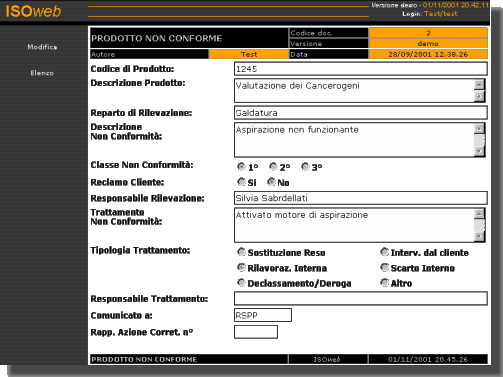Click the header timestamp 01/11/2001 20.42.11

(456, 5)
